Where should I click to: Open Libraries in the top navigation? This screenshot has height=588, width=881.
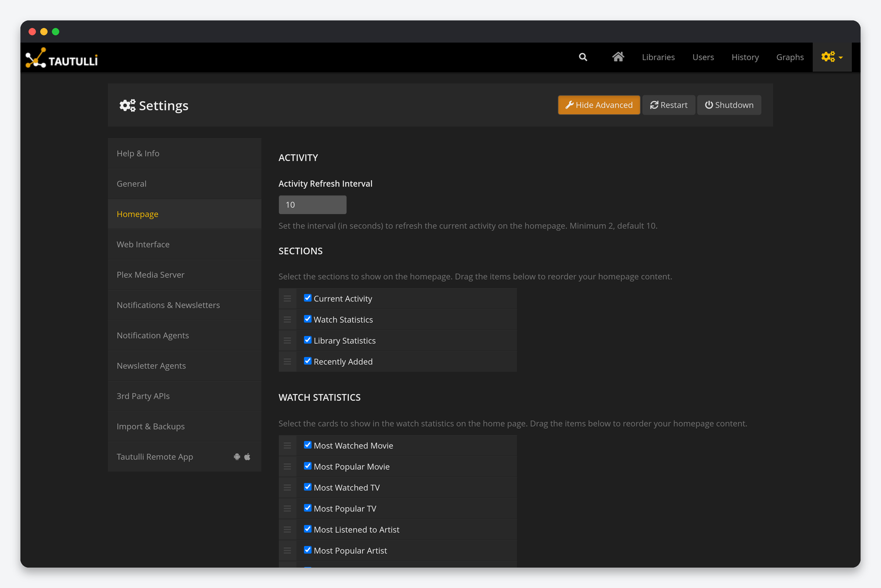658,57
